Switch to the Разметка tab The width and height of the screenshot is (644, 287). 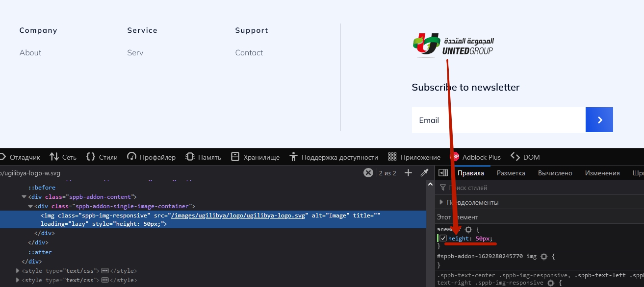(x=511, y=173)
